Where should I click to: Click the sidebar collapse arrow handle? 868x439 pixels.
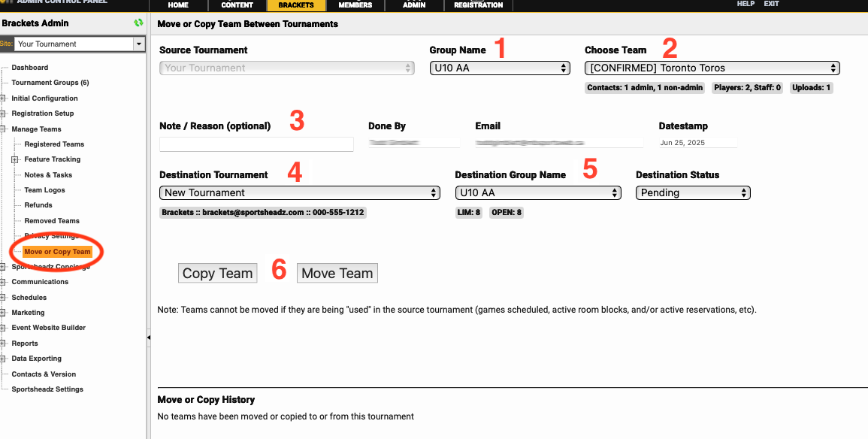pos(148,337)
